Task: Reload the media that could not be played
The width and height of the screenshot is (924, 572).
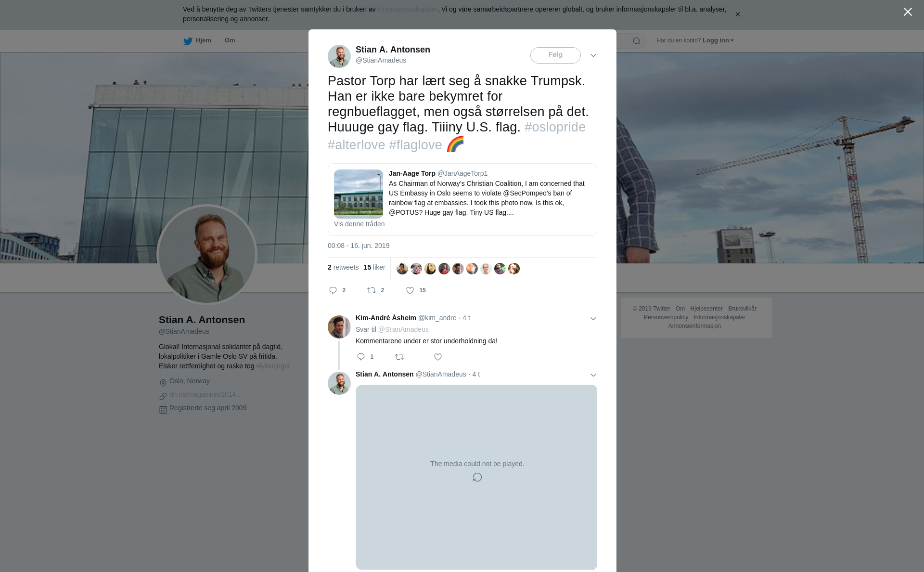Action: (477, 477)
